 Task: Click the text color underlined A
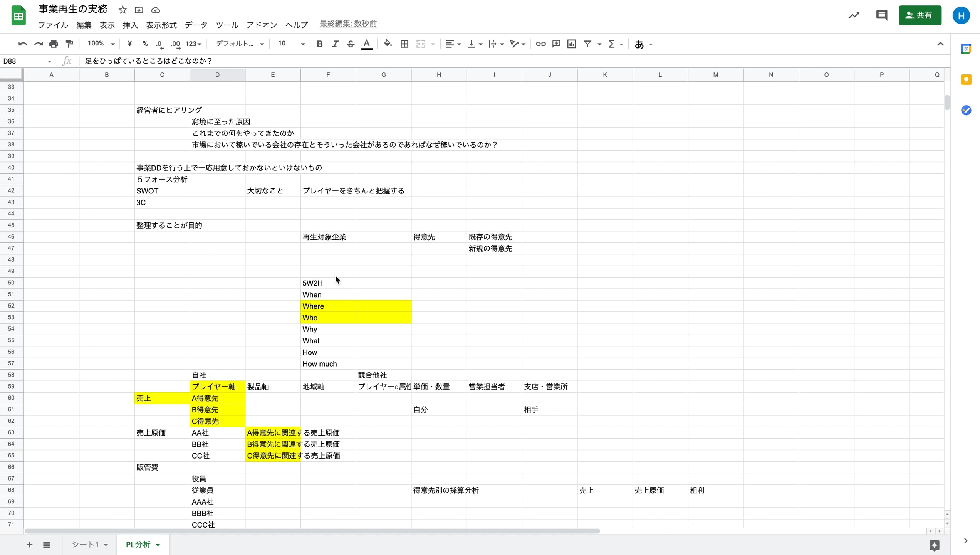click(366, 44)
